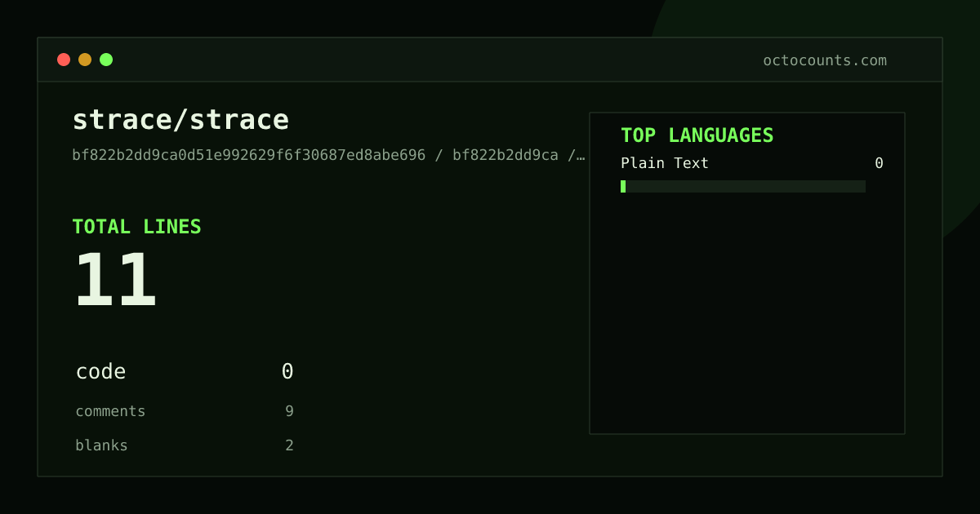
Task: Open the octocounts.com link
Action: coord(825,60)
